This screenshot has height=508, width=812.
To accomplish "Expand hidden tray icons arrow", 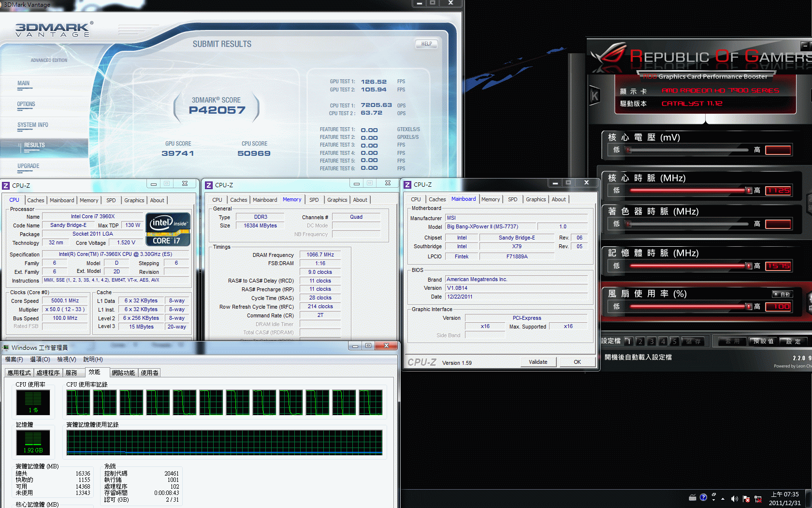I will [x=723, y=499].
